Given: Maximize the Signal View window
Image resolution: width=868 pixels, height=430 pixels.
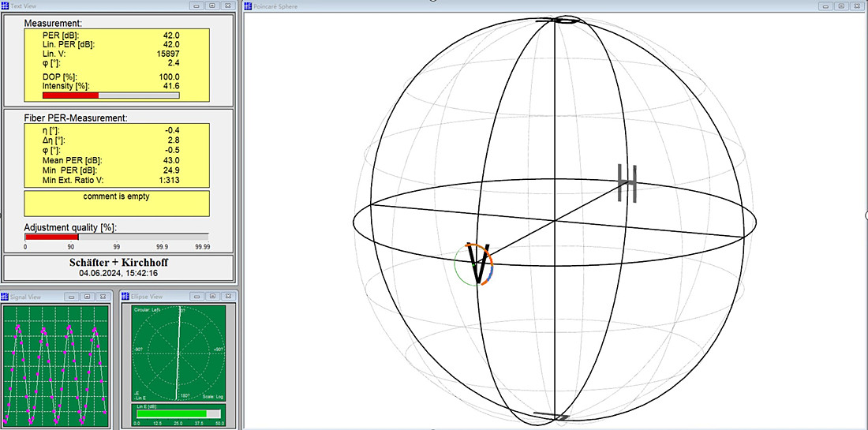Looking at the screenshot, I should (87, 297).
